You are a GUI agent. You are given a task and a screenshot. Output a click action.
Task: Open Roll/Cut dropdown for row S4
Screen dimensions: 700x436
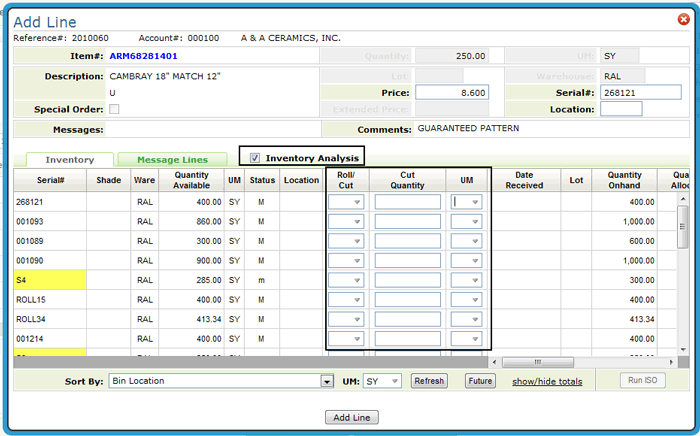(346, 280)
